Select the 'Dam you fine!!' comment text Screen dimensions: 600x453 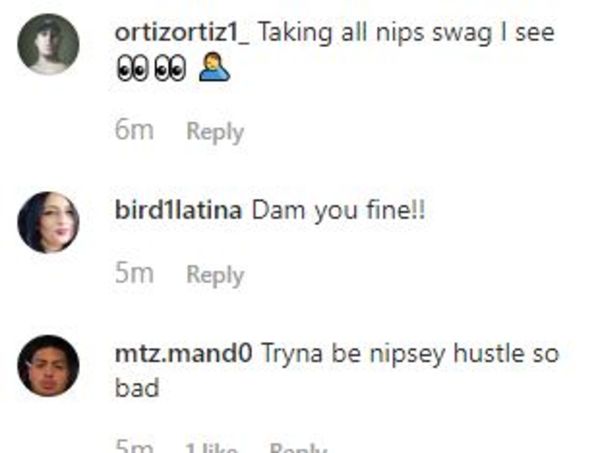pyautogui.click(x=338, y=210)
